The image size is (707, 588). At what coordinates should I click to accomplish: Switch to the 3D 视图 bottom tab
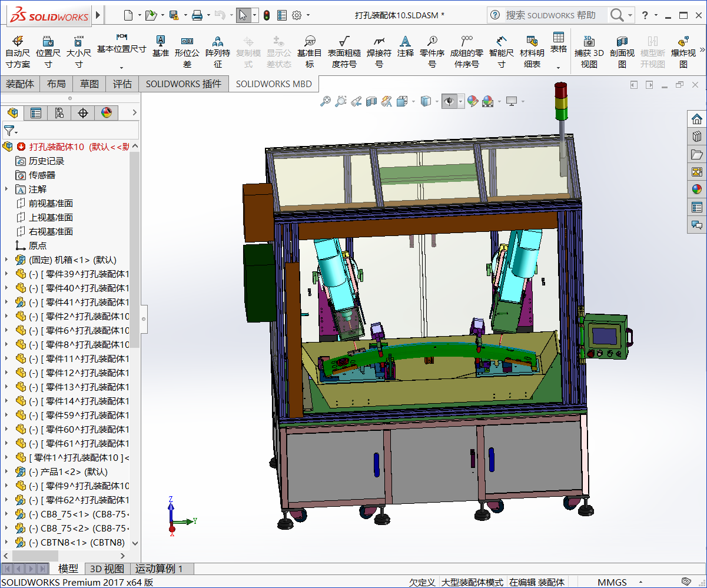pos(107,569)
